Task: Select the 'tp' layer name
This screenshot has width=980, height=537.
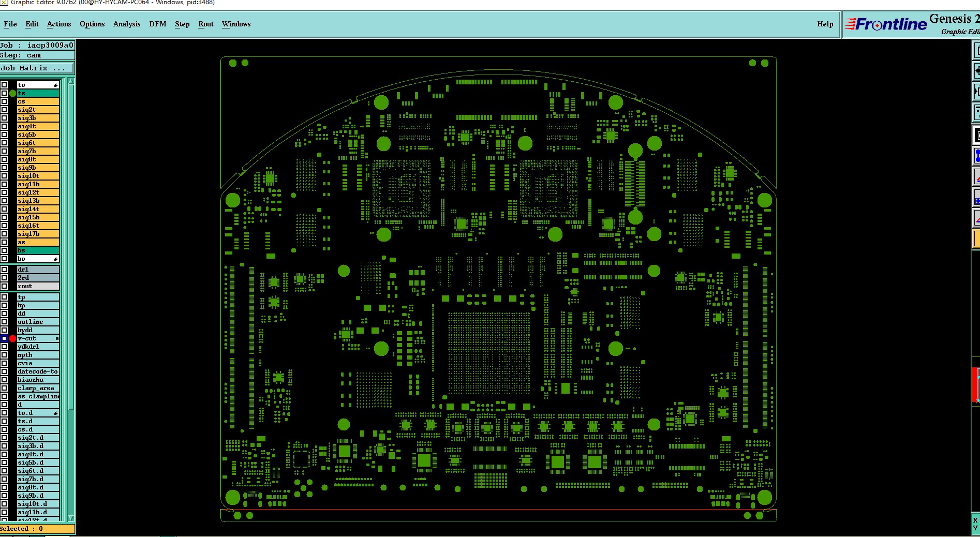Action: [38, 297]
